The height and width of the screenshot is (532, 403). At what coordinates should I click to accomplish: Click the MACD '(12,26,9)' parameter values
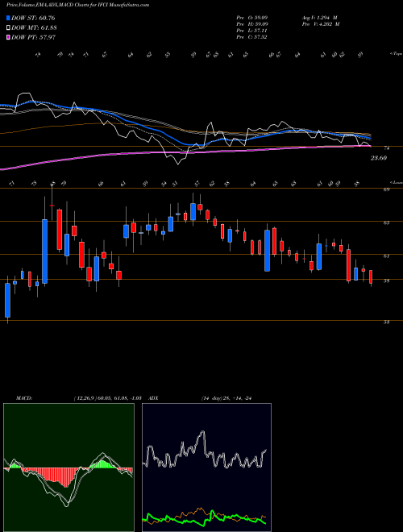(x=110, y=398)
